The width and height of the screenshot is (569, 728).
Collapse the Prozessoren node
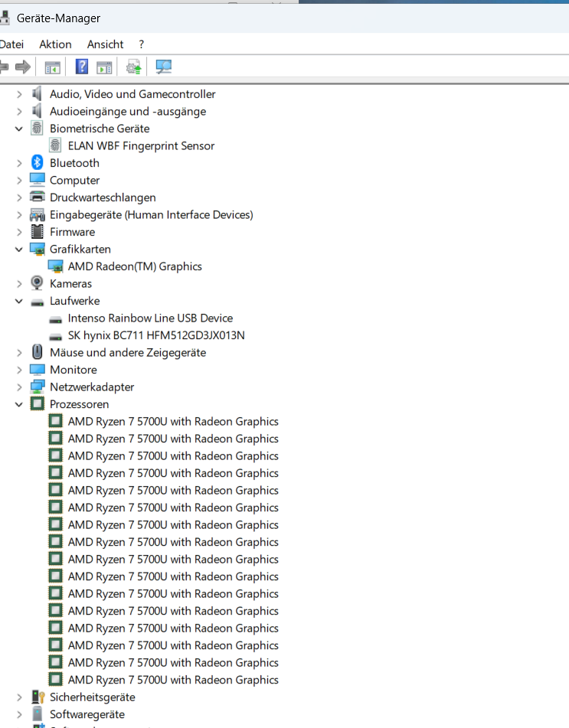click(x=19, y=404)
